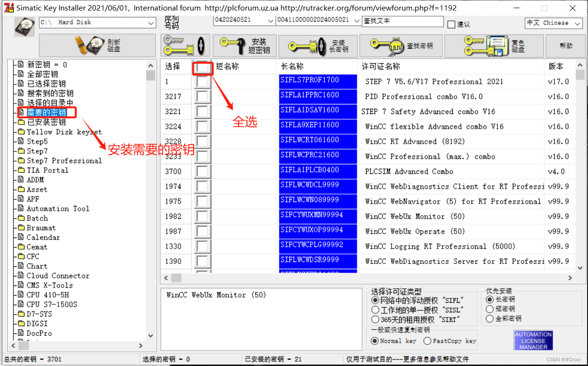Select the SISL single license radio
Viewport: 588px width, 366px height.
pyautogui.click(x=375, y=310)
